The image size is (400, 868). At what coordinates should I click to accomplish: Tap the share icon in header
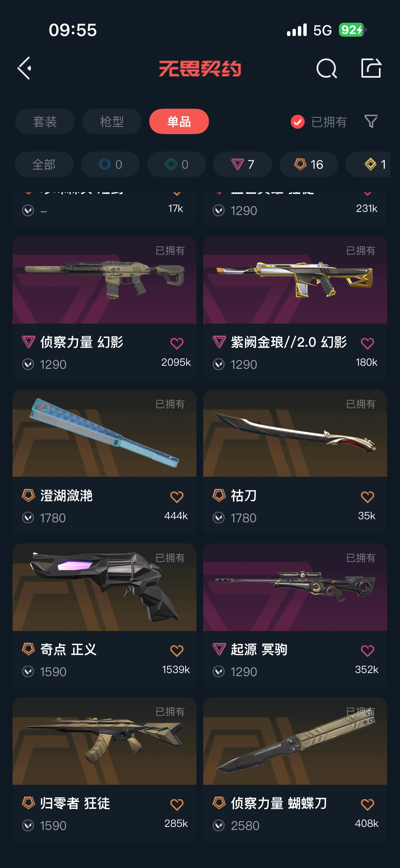click(371, 68)
